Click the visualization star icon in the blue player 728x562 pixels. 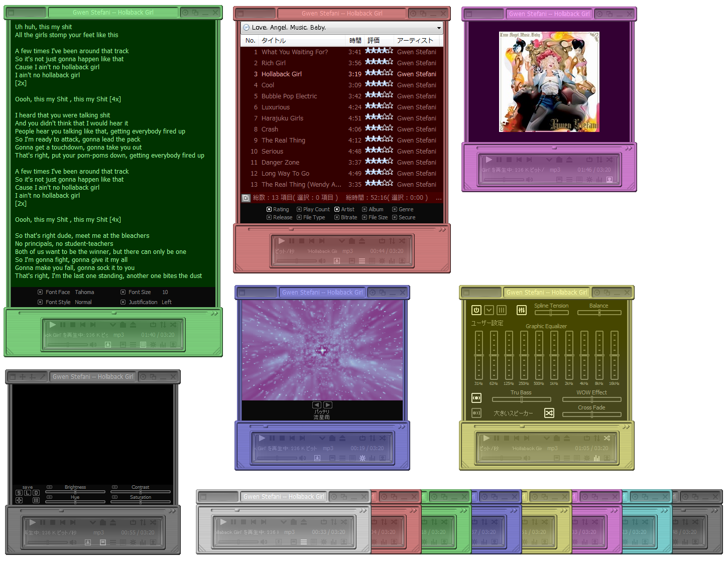(x=362, y=458)
